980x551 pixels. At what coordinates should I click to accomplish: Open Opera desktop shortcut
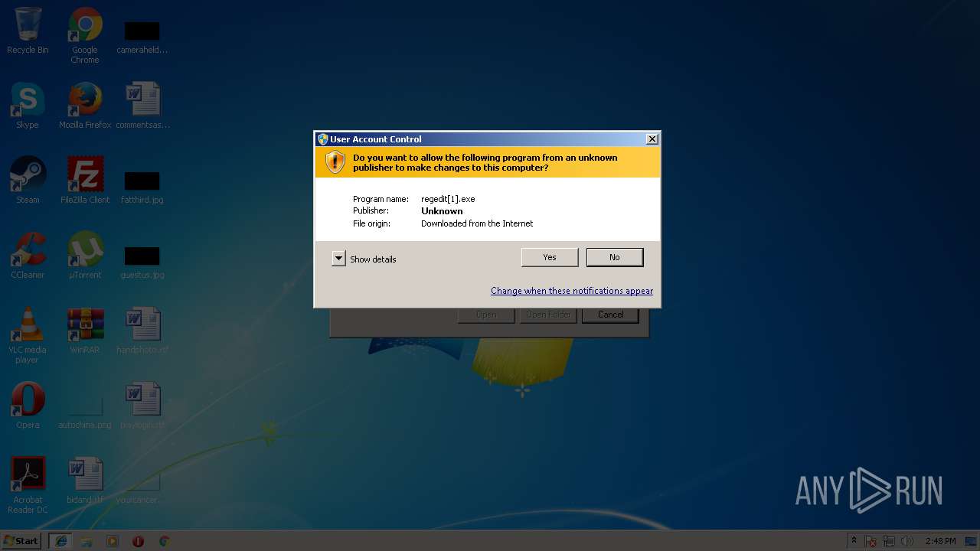(x=28, y=406)
